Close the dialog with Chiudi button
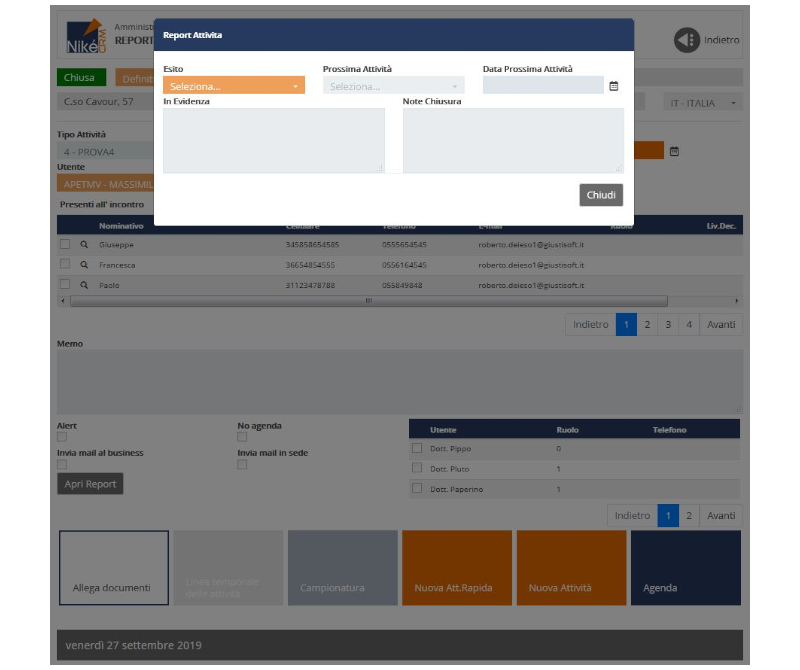This screenshot has width=800, height=670. (601, 195)
